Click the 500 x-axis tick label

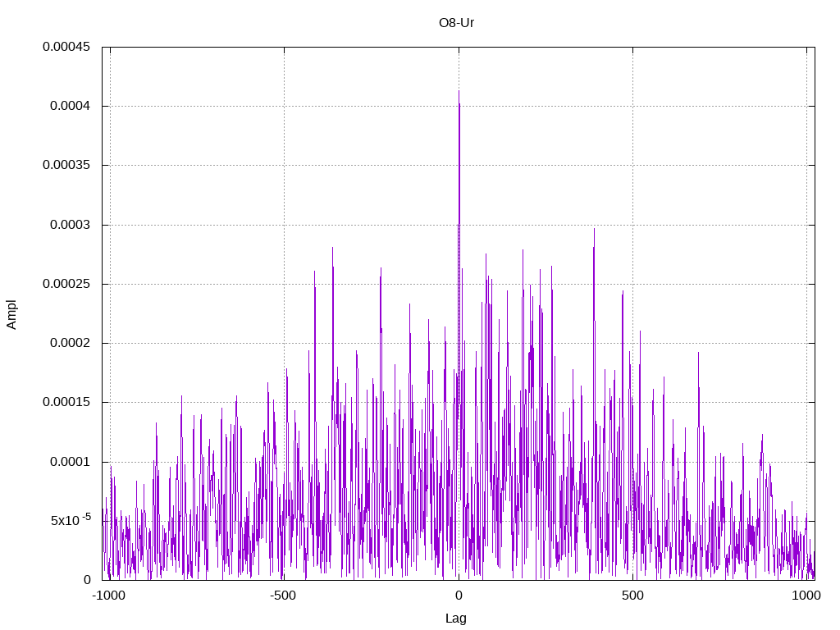(x=632, y=596)
